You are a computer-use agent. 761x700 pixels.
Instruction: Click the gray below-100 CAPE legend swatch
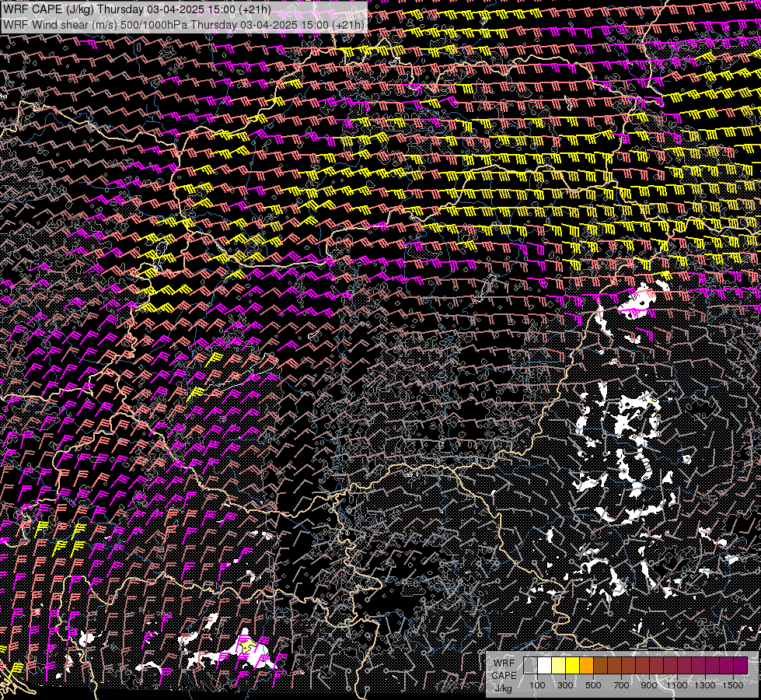click(x=530, y=666)
